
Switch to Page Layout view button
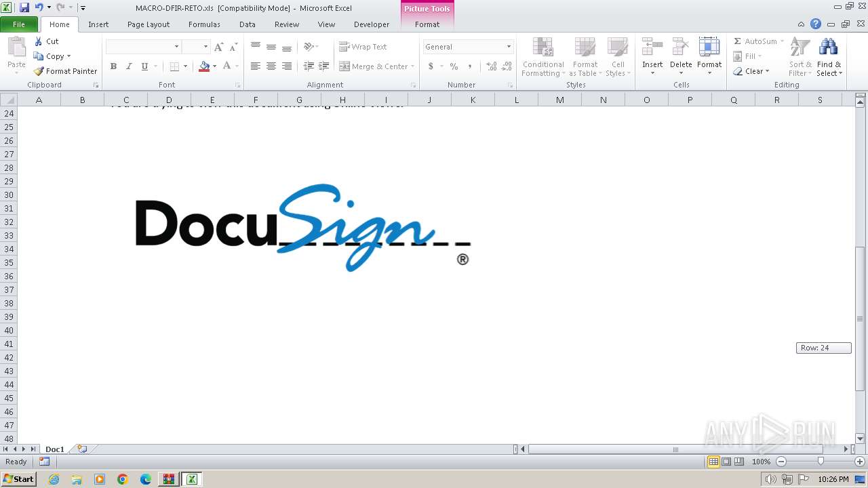[x=726, y=462]
